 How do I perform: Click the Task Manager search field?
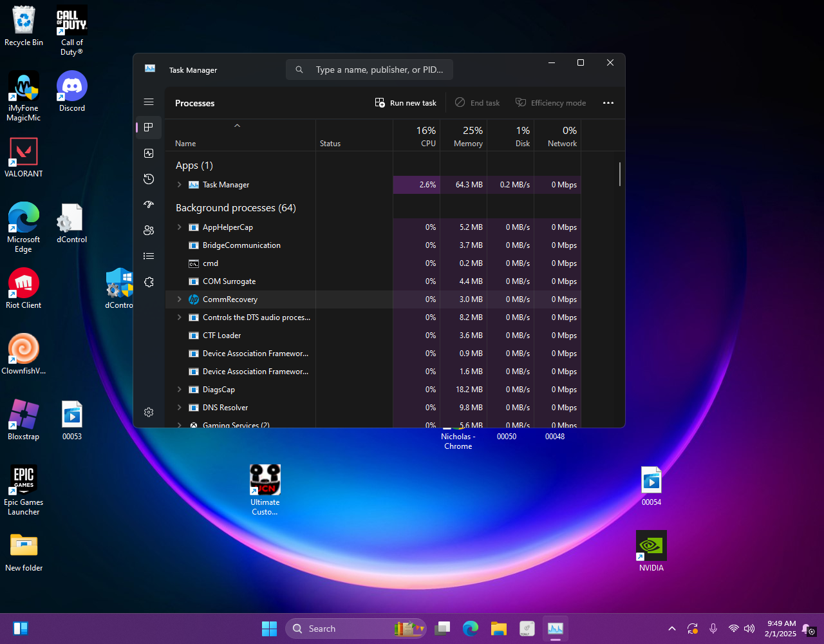[x=379, y=70]
